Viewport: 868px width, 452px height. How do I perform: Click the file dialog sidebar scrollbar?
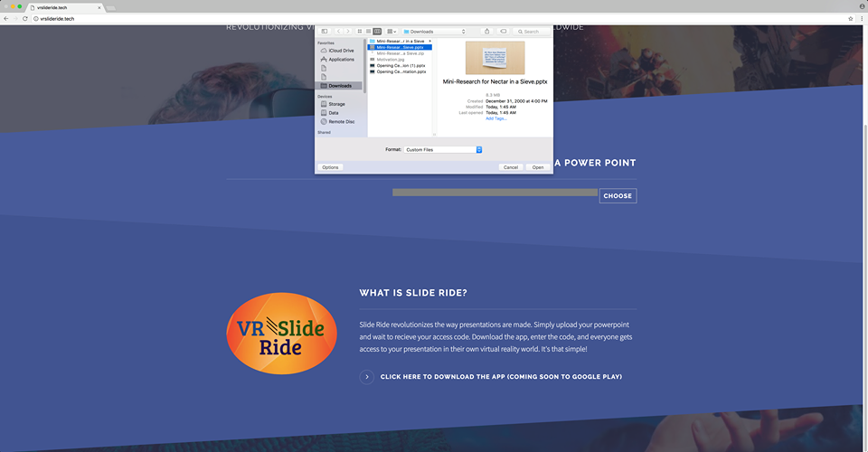click(x=364, y=66)
